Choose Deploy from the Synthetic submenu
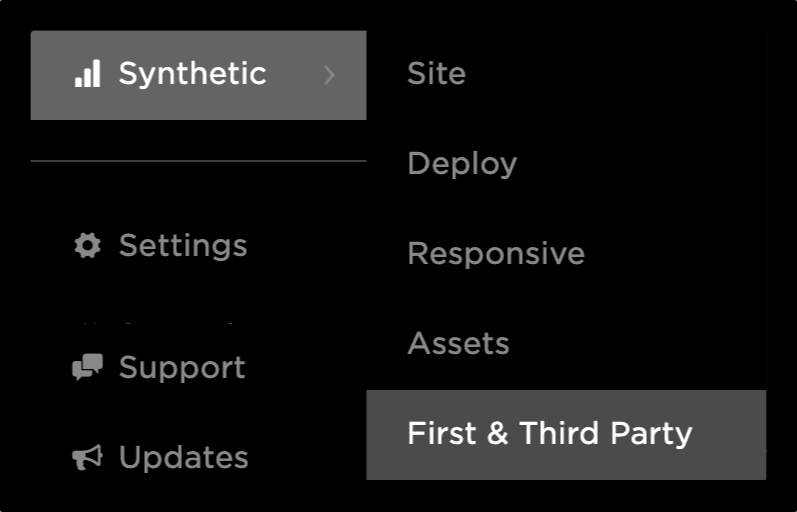 [x=462, y=164]
